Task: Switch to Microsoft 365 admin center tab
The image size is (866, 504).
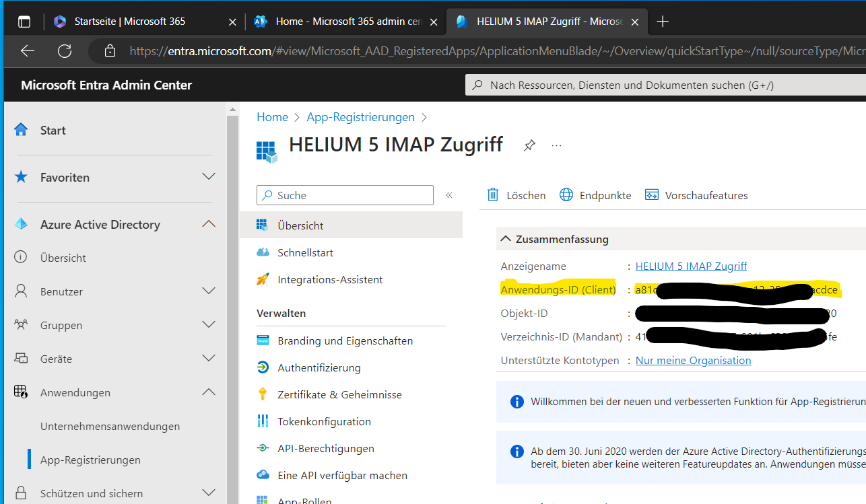Action: (340, 22)
